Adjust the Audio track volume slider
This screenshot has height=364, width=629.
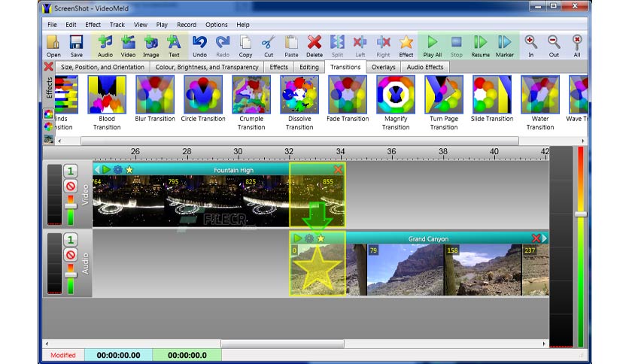pos(71,275)
